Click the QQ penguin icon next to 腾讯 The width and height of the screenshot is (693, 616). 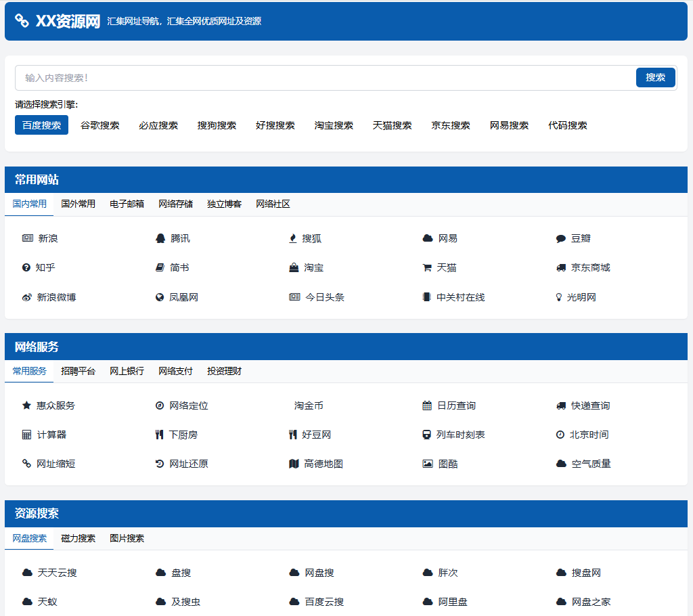tap(160, 238)
